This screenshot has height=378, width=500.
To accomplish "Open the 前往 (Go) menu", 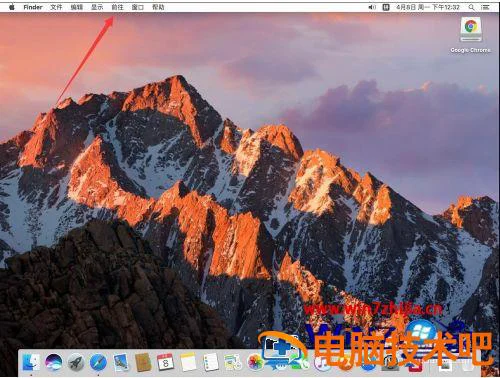I will pyautogui.click(x=117, y=7).
